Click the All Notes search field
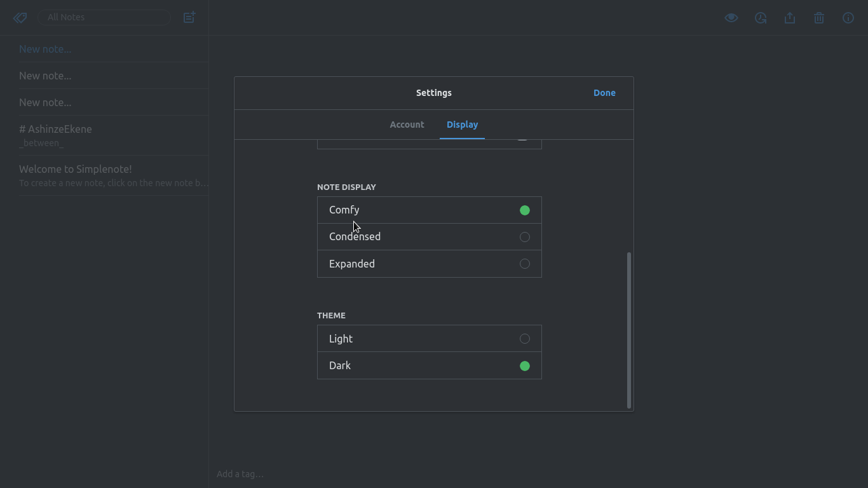The width and height of the screenshot is (868, 488). tap(104, 17)
